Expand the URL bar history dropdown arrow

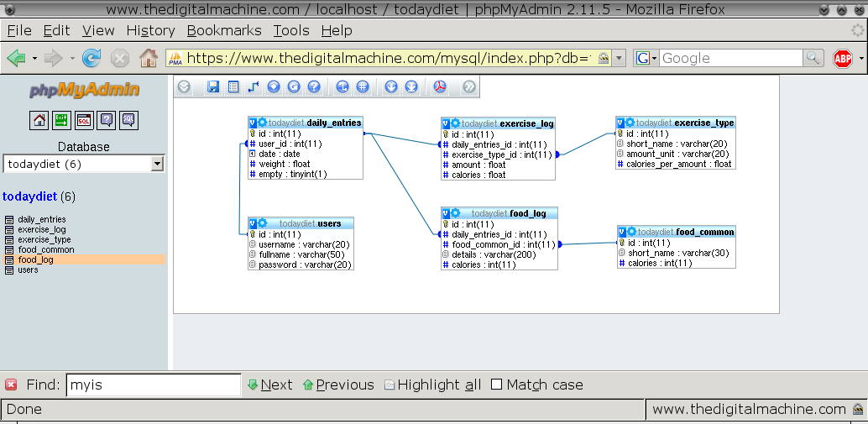(x=619, y=58)
